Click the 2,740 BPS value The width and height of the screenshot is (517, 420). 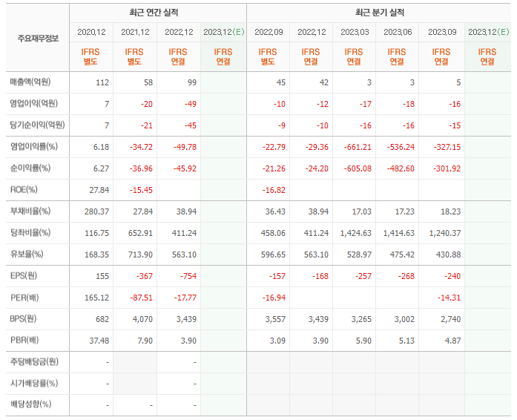(450, 319)
